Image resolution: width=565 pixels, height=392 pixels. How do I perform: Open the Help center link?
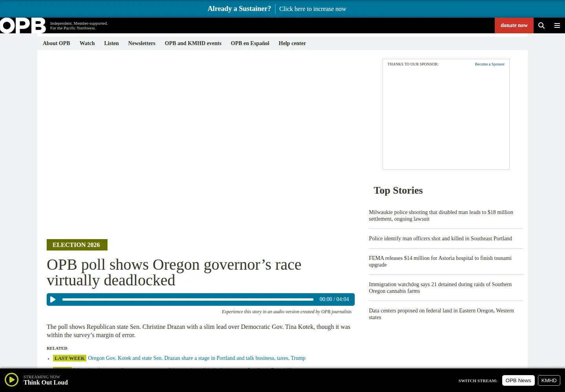click(x=292, y=44)
